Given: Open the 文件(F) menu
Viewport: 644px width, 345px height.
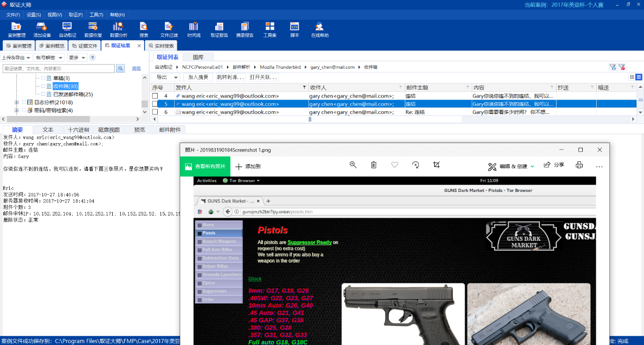Looking at the screenshot, I should pos(13,14).
